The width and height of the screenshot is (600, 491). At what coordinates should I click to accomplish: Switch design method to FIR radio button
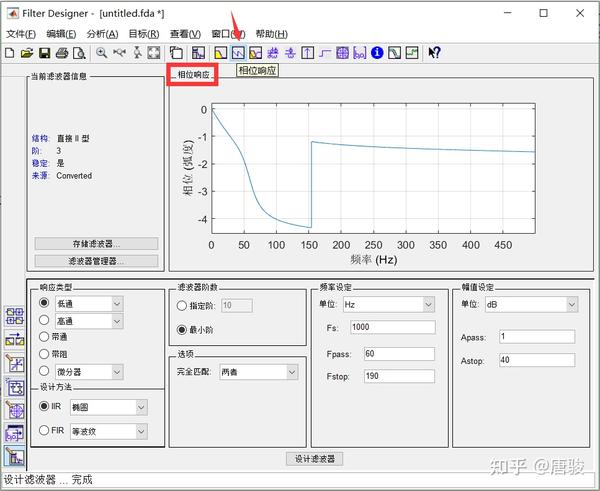(x=44, y=430)
